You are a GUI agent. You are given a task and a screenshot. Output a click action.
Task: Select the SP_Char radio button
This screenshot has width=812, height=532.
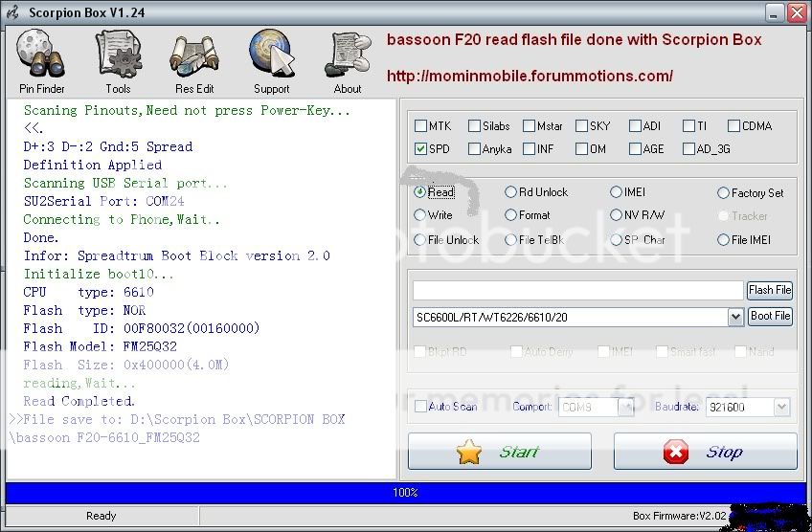616,239
